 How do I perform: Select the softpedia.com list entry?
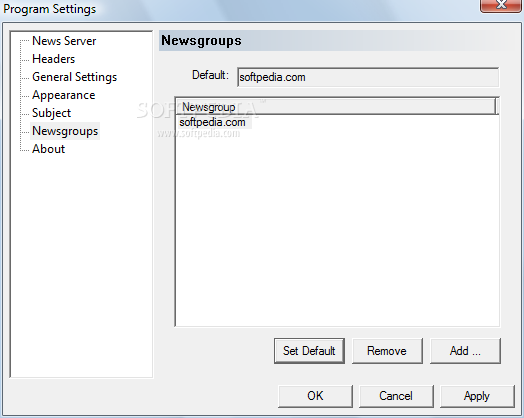(x=214, y=122)
